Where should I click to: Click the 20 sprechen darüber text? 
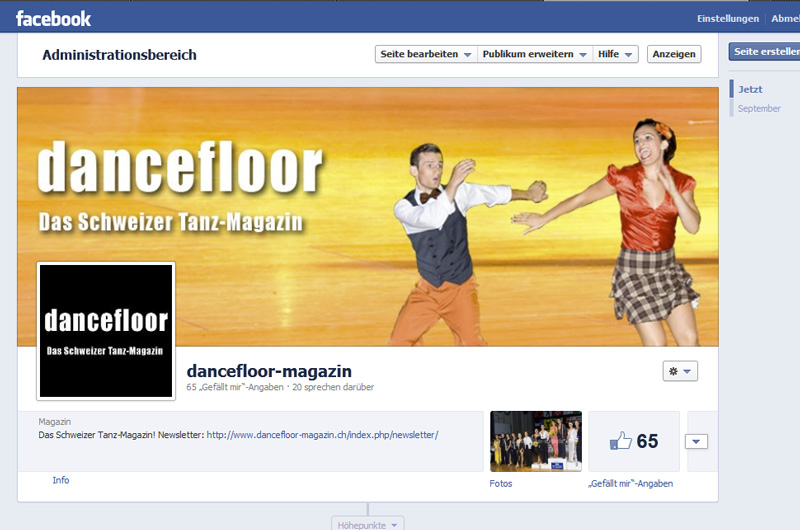click(x=333, y=387)
